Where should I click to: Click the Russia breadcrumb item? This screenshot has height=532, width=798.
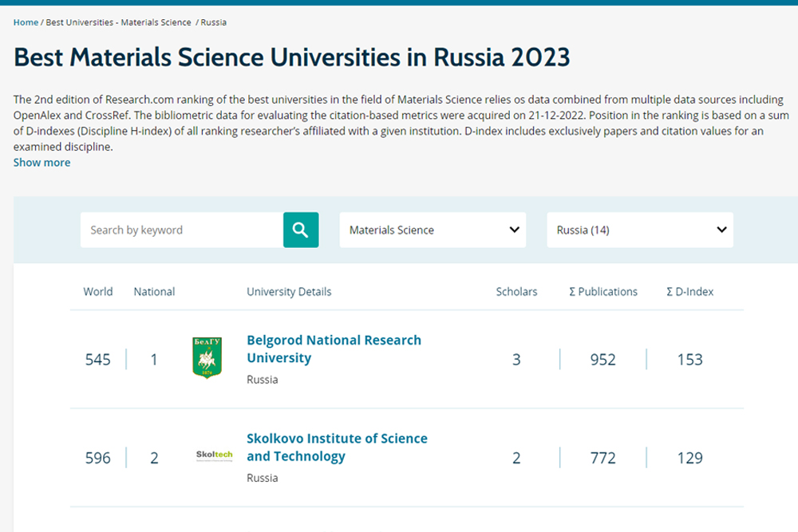[x=213, y=22]
